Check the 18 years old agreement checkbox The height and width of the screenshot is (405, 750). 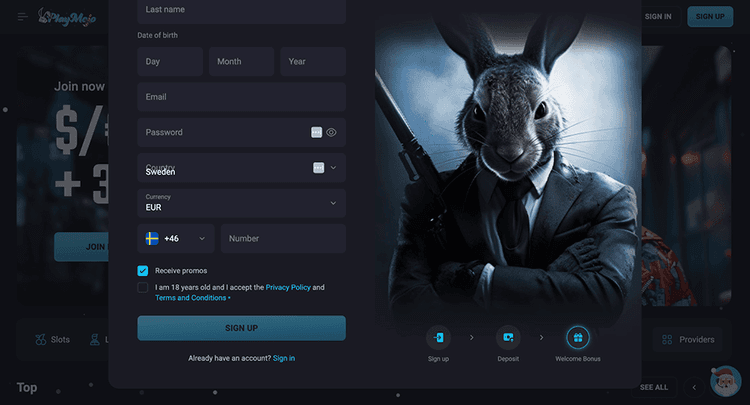coord(143,287)
